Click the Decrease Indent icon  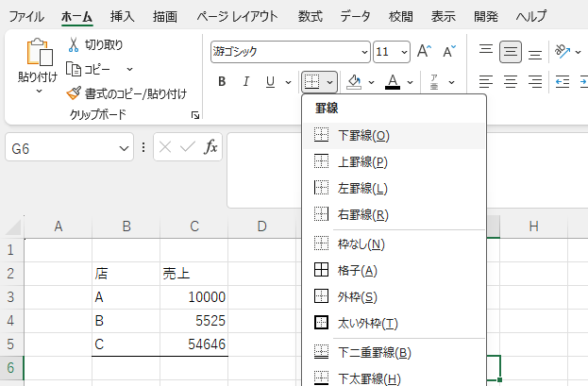coord(563,81)
